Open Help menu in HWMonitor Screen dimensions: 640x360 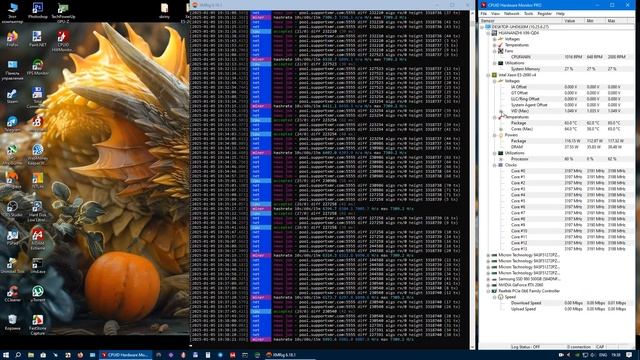tap(560, 13)
